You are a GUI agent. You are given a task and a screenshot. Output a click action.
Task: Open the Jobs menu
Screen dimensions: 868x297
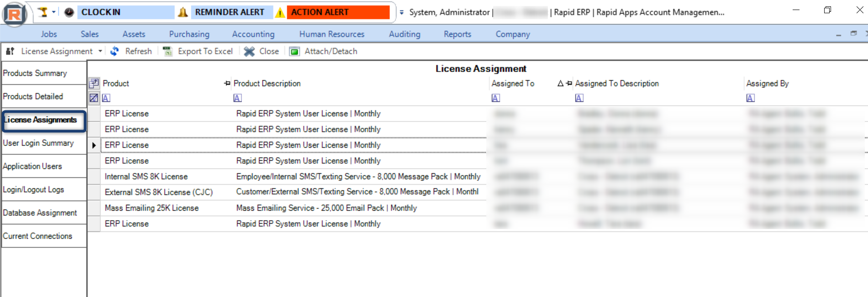(49, 34)
